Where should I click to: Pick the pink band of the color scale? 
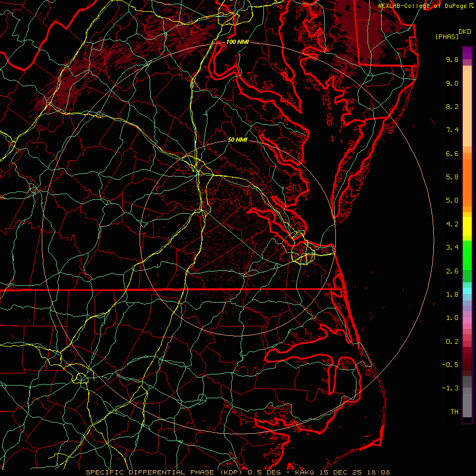[467, 321]
